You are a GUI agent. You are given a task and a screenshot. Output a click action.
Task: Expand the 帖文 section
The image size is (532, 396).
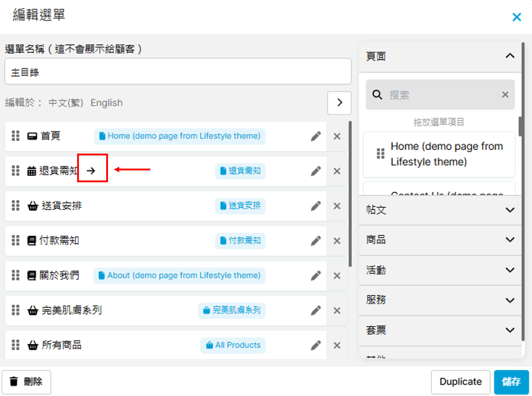pyautogui.click(x=510, y=210)
